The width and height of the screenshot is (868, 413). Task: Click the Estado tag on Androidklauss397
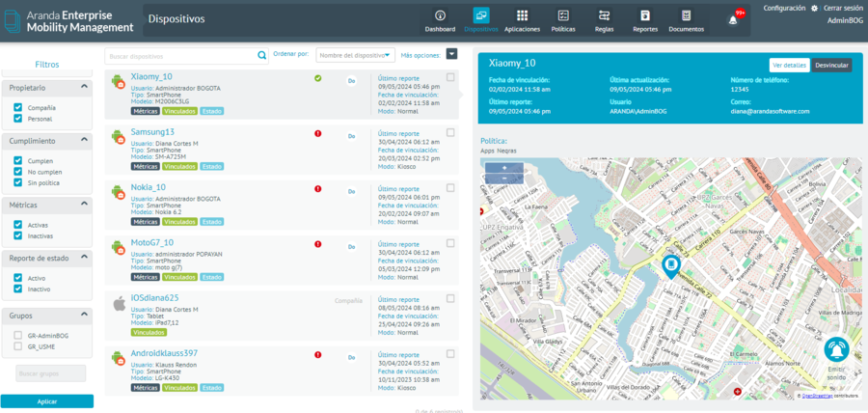point(212,388)
